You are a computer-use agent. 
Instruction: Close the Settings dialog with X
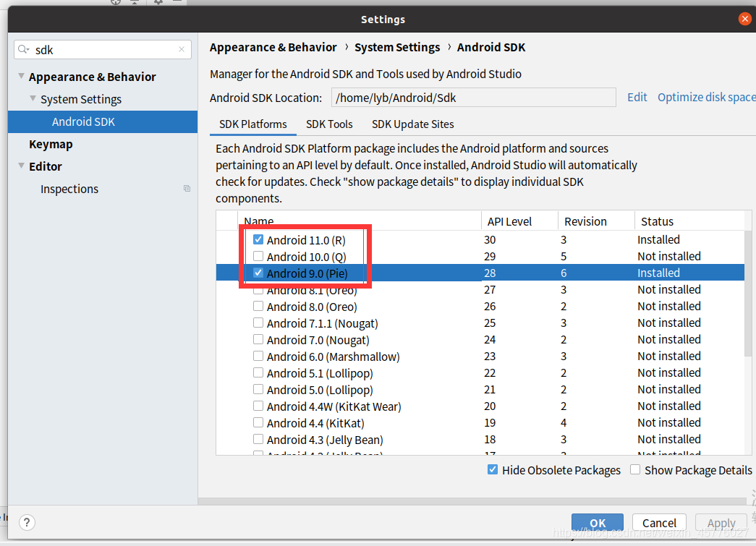coord(745,19)
